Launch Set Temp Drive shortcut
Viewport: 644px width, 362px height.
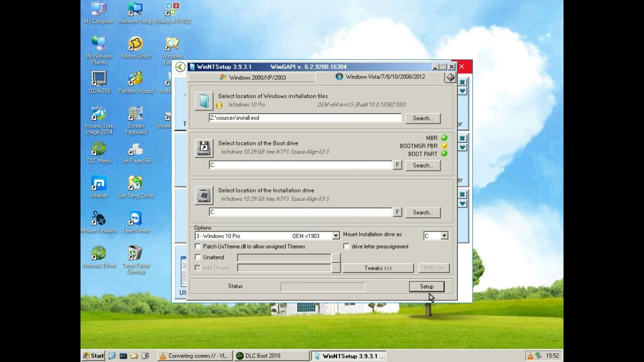pyautogui.click(x=136, y=188)
